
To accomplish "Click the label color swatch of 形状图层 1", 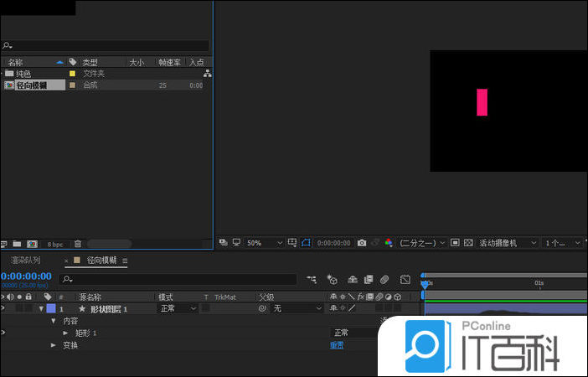I will coord(50,308).
